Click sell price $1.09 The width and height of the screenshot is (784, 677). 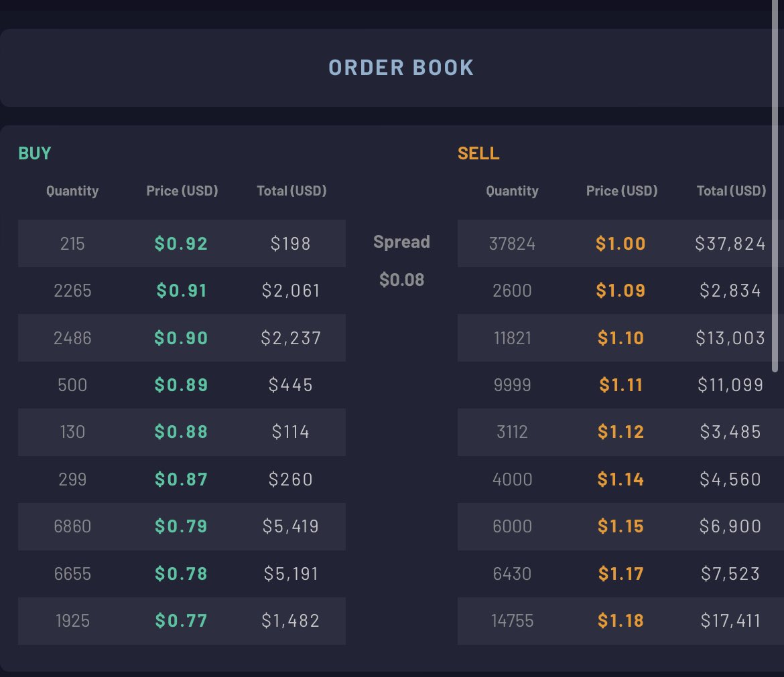click(x=620, y=290)
